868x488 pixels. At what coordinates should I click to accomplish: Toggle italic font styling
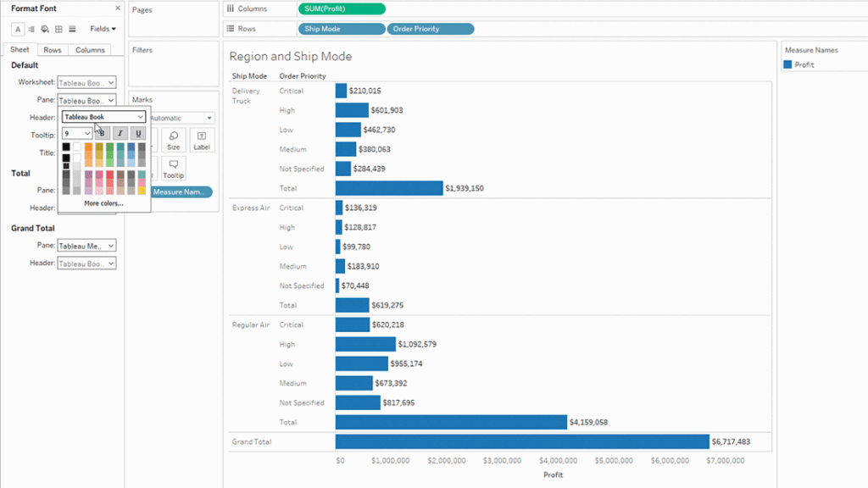120,134
